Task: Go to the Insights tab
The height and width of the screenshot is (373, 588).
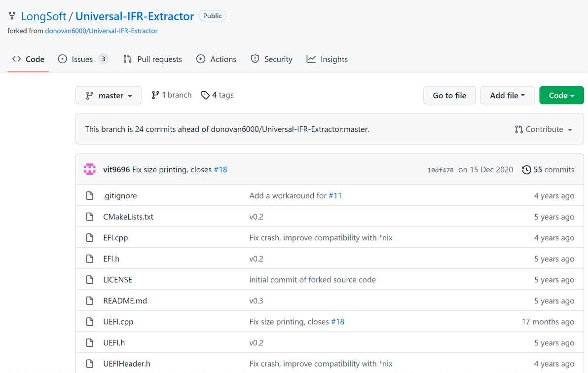Action: pyautogui.click(x=327, y=59)
